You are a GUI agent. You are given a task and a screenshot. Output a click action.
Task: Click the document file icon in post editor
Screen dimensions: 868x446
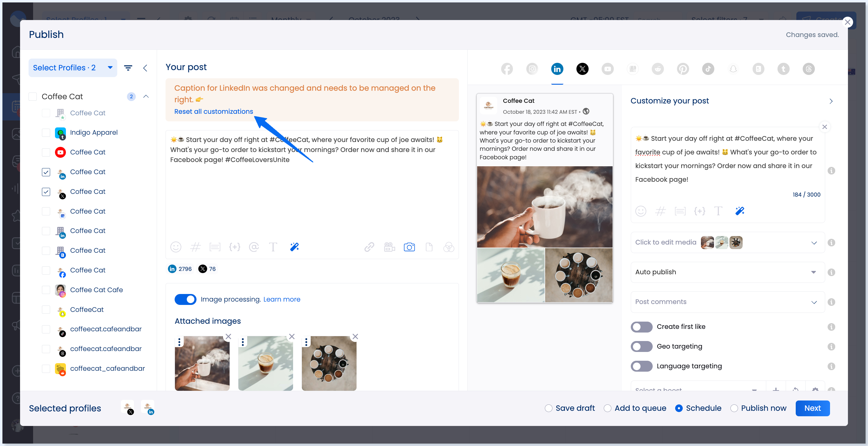[x=429, y=247]
